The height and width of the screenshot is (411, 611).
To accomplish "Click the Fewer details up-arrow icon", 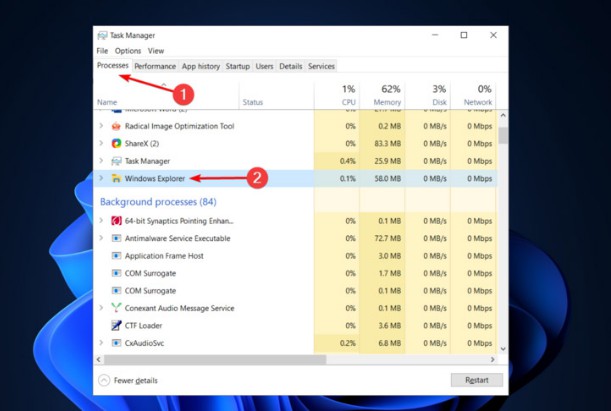I will coord(104,381).
